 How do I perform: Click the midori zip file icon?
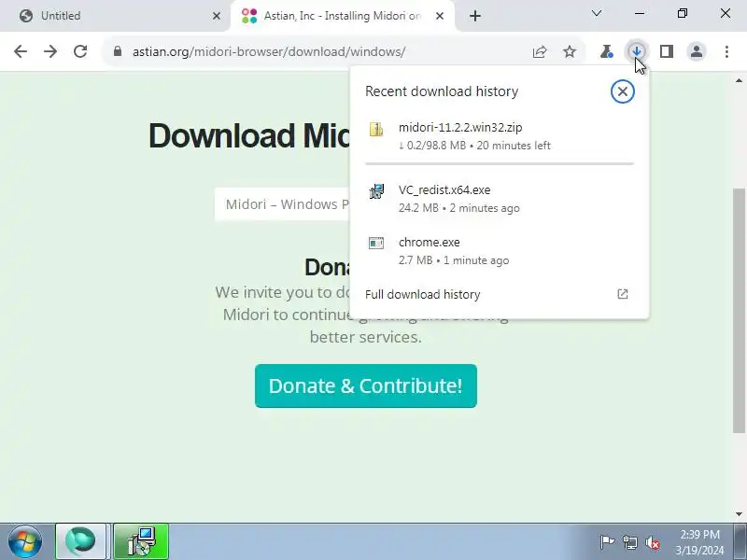376,130
